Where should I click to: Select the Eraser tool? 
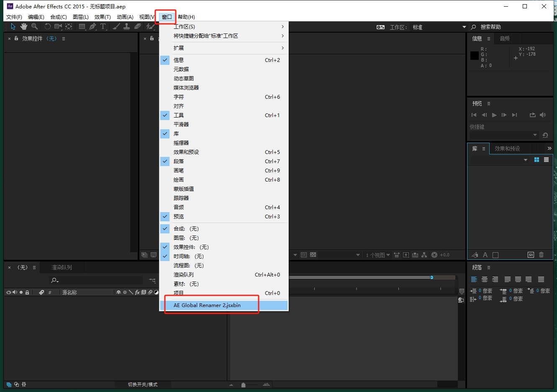[x=138, y=26]
